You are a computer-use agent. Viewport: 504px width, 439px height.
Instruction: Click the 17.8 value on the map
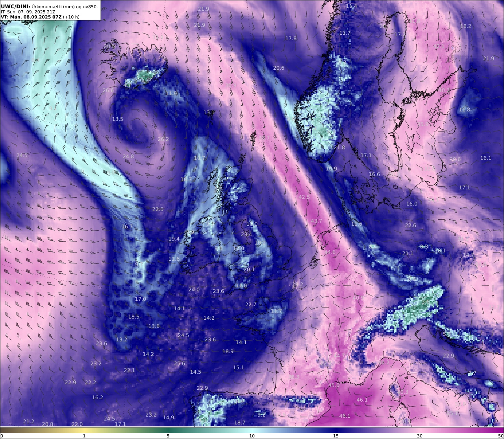291,38
